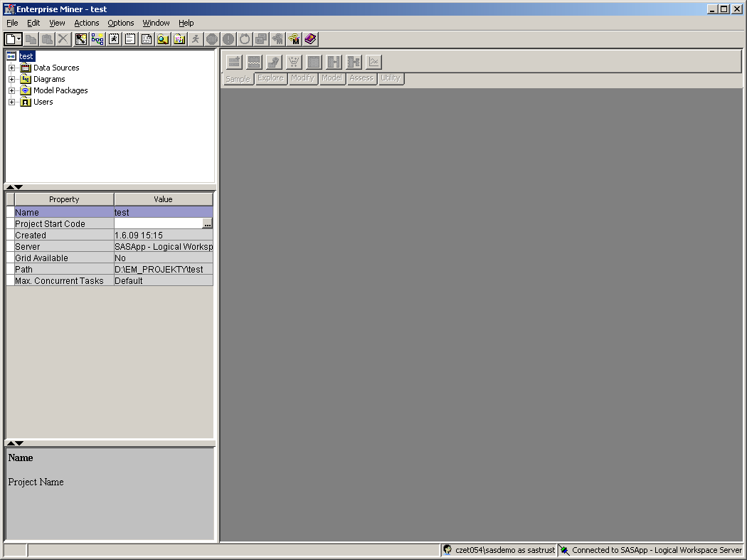Expand the Data Sources tree node
Image resolution: width=747 pixels, height=560 pixels.
[x=12, y=68]
